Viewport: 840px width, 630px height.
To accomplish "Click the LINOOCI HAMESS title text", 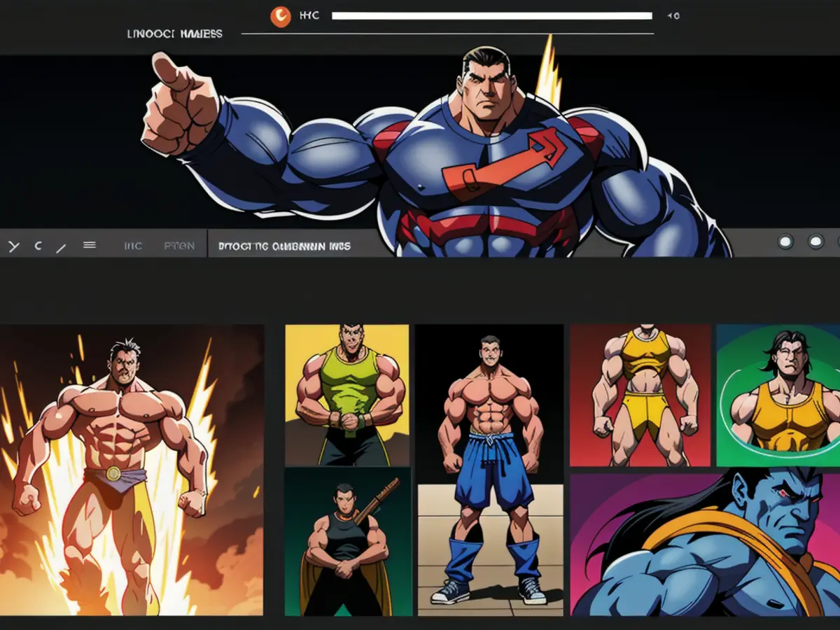I will 175,34.
